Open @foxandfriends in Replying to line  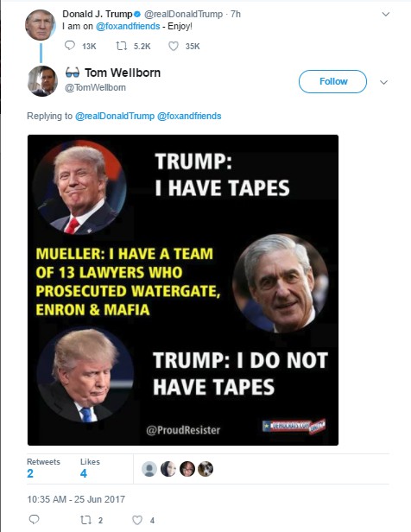point(189,116)
